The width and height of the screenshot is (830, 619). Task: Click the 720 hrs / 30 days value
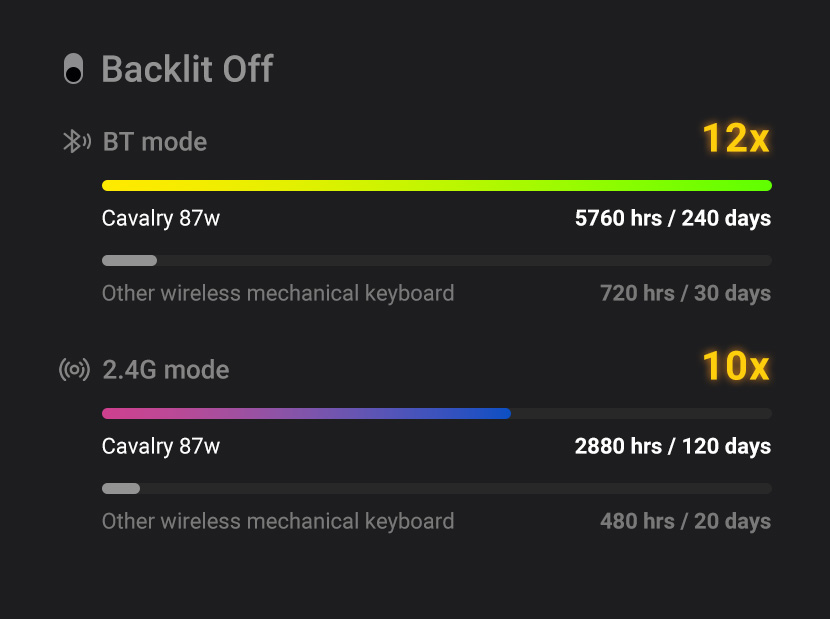pyautogui.click(x=685, y=294)
